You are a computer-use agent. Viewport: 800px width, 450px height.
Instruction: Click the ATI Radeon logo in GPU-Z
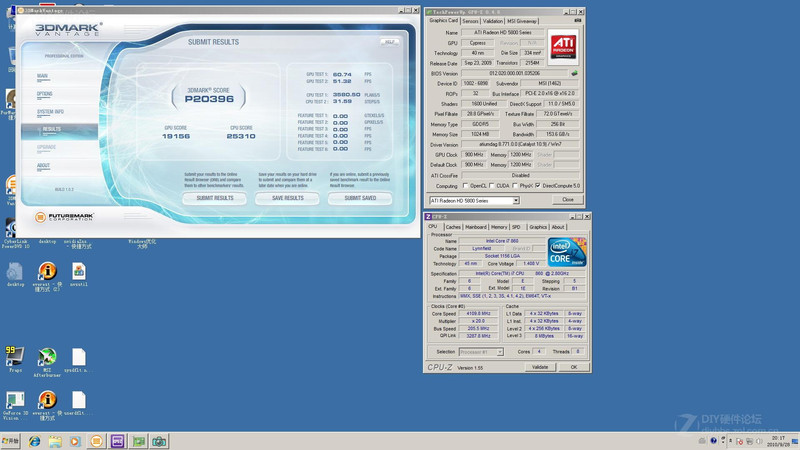tap(563, 47)
